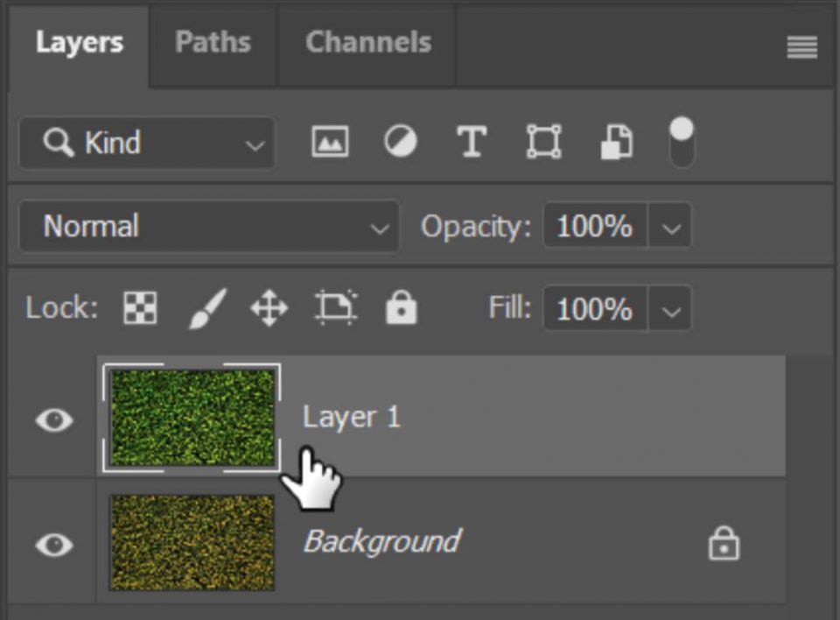Hide the Background layer
Image resolution: width=840 pixels, height=620 pixels.
(52, 544)
